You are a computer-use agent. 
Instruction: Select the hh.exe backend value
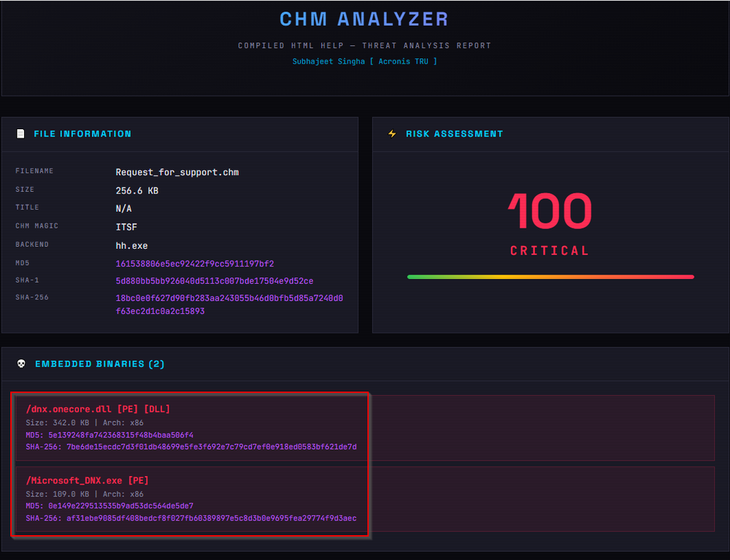coord(131,245)
